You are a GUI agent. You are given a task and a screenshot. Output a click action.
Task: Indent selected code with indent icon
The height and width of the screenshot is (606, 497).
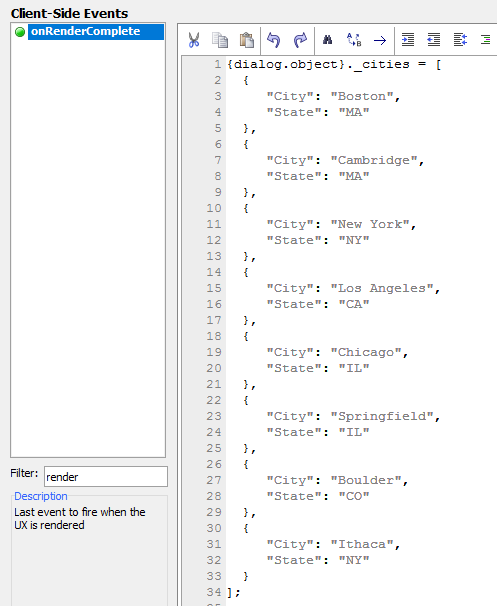tap(408, 40)
